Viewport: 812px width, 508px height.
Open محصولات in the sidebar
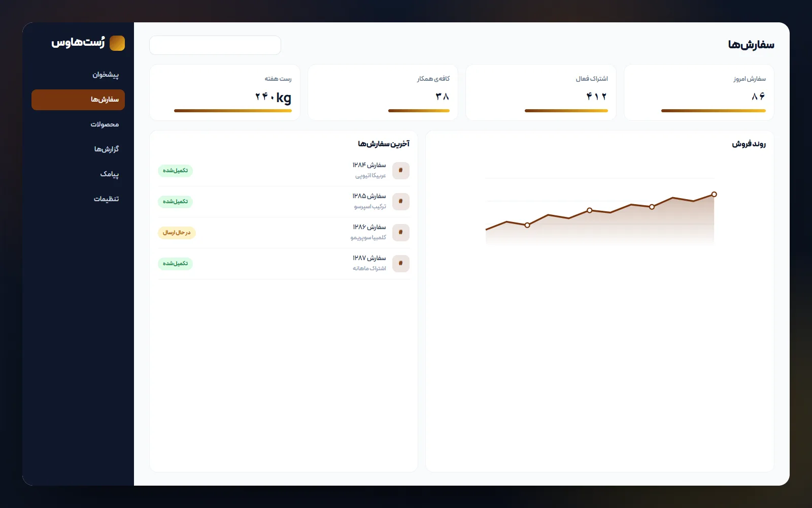[x=78, y=124]
